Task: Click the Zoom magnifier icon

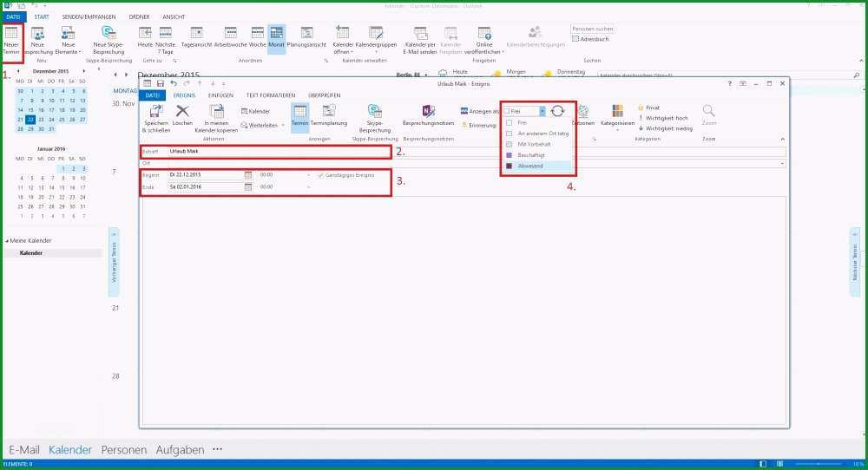Action: point(708,111)
